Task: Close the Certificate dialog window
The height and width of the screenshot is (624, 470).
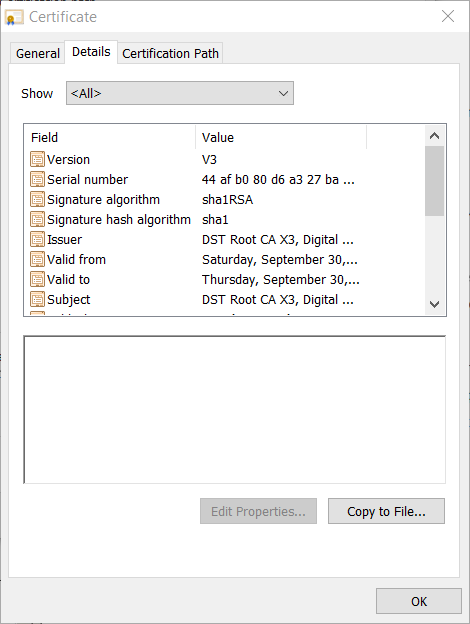Action: [x=448, y=16]
